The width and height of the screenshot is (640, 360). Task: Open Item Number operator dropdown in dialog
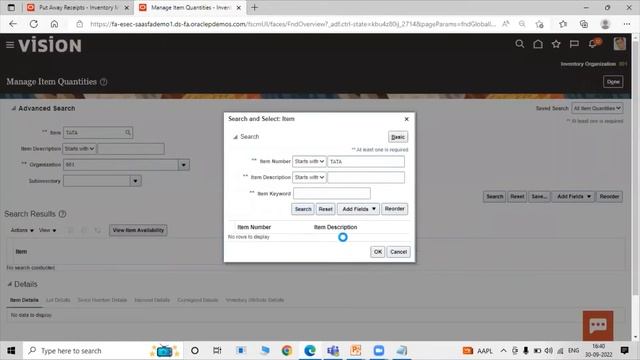(x=309, y=162)
